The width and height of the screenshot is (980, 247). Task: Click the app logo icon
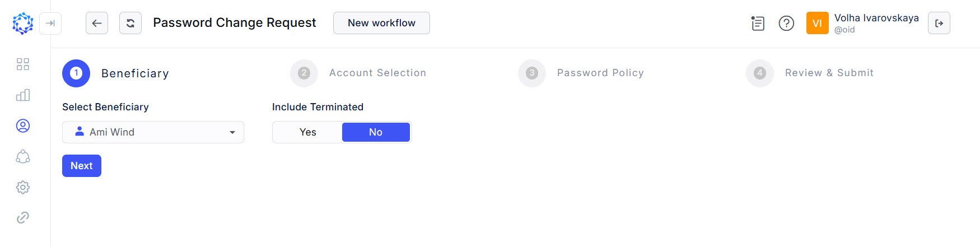[23, 24]
